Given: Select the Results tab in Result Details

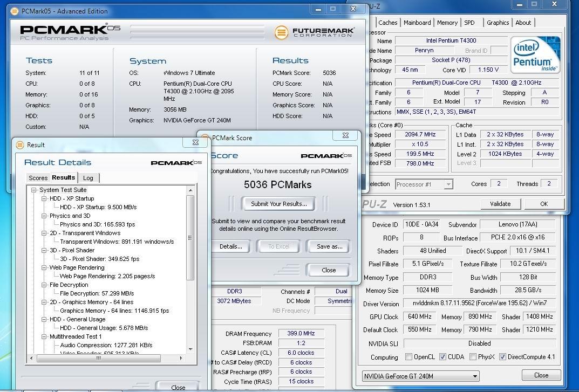Looking at the screenshot, I should 64,177.
